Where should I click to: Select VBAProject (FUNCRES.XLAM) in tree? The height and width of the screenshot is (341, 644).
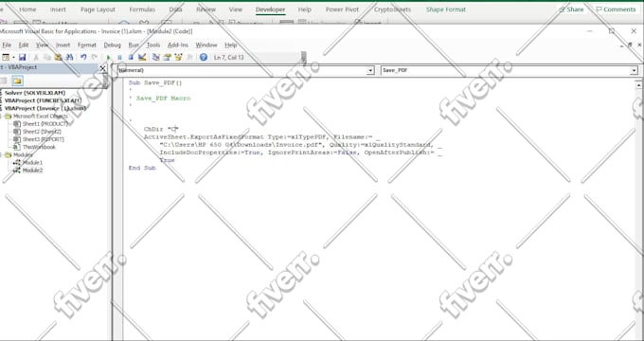pos(43,100)
